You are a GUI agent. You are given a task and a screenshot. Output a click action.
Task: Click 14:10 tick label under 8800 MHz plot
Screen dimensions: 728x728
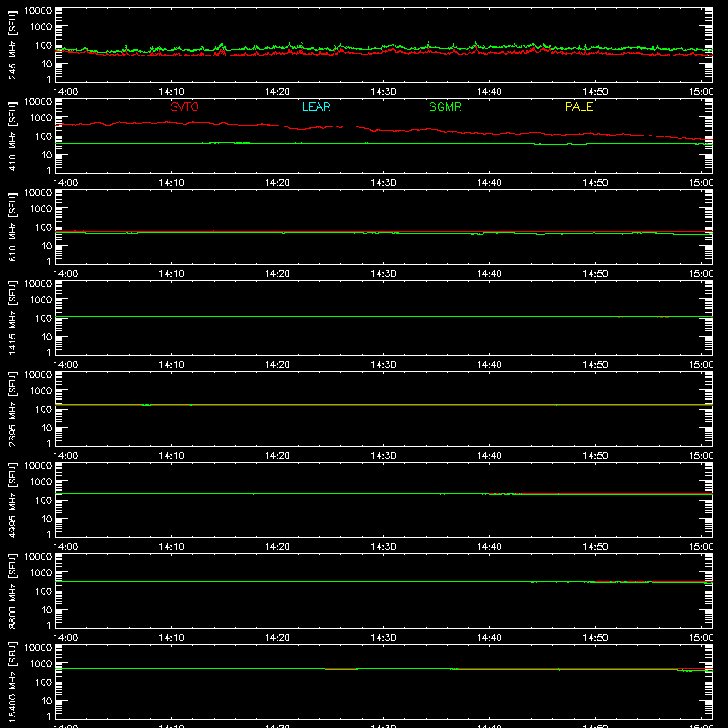[x=171, y=638]
